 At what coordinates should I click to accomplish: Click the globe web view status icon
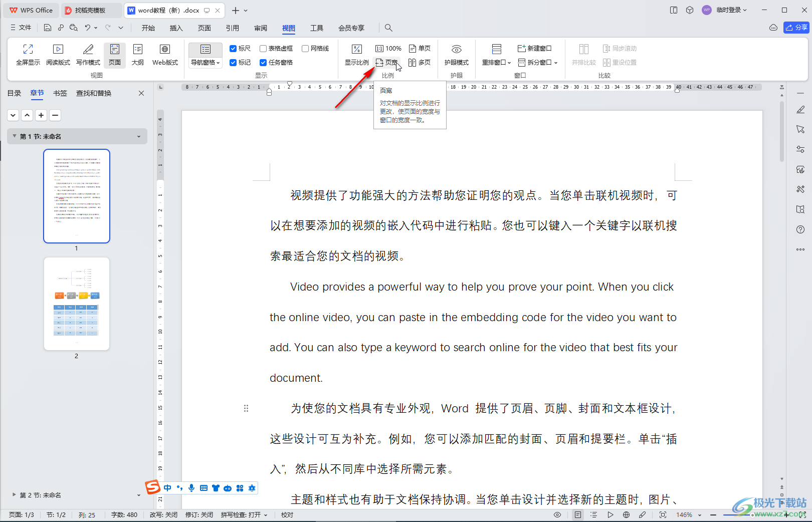click(626, 515)
